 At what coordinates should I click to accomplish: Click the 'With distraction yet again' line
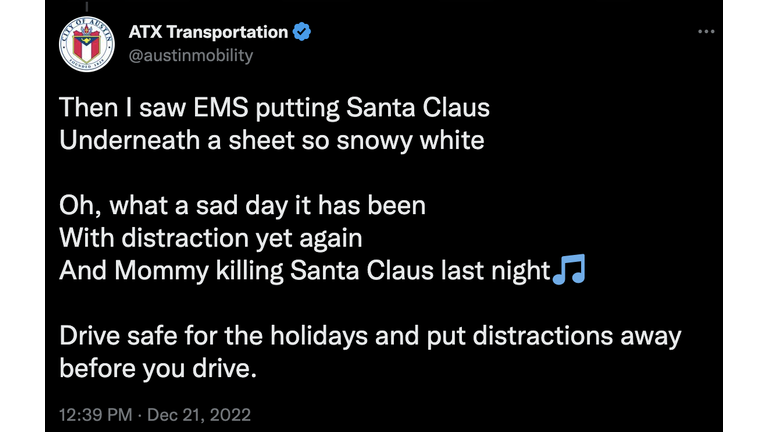click(x=211, y=238)
